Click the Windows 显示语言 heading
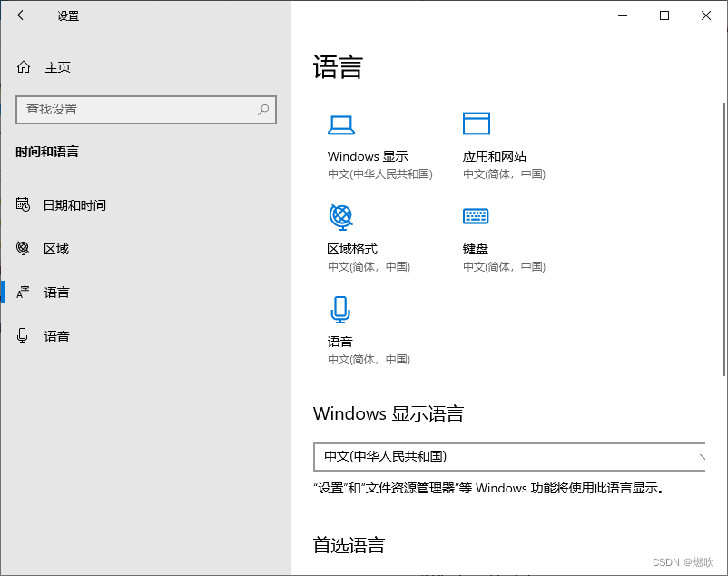The image size is (728, 576). [x=389, y=413]
